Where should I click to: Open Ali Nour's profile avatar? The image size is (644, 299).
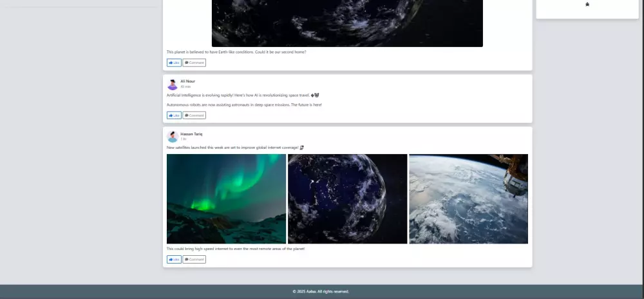point(173,84)
